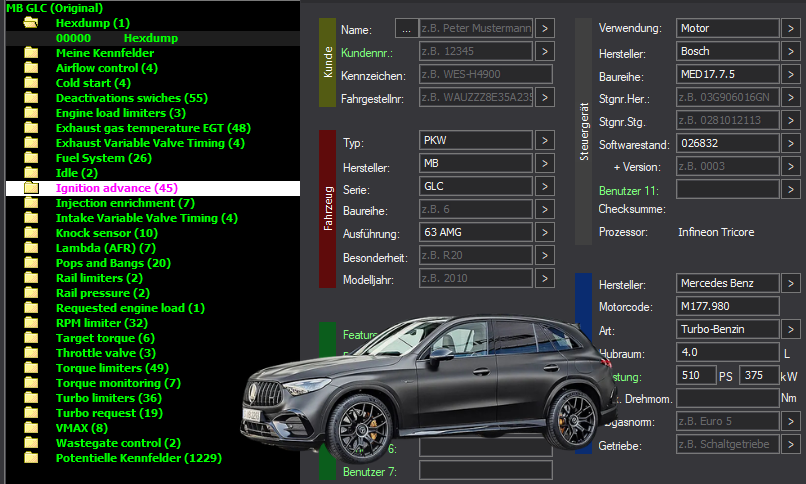Click the Torque monitoring folder icon
Viewport: 806px width, 484px height.
[x=31, y=383]
